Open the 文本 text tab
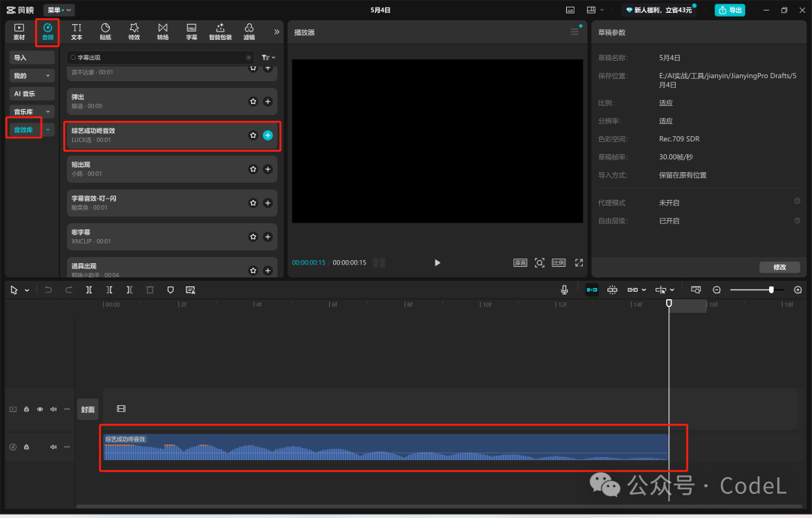Viewport: 812px width, 518px height. click(77, 32)
